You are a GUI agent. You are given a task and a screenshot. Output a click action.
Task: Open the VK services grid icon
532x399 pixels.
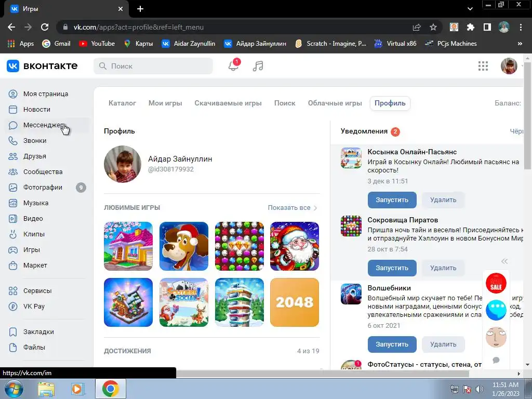pos(483,66)
